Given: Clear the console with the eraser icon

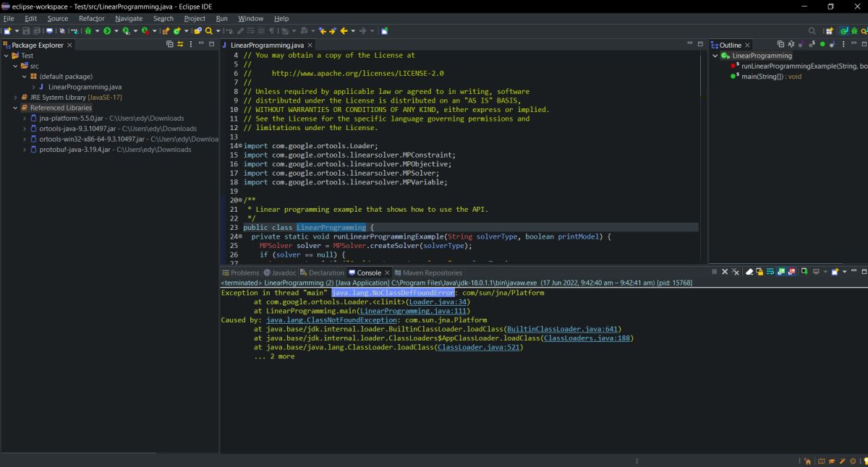Looking at the screenshot, I should click(x=749, y=273).
